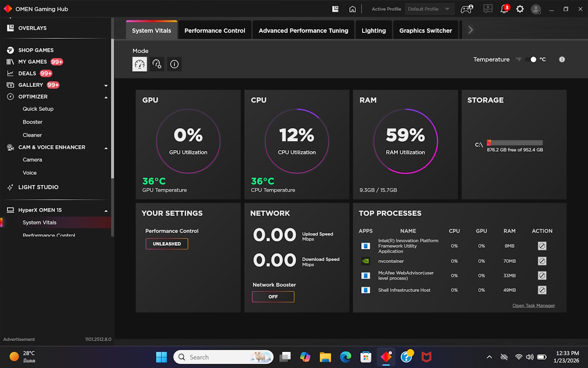Click the Temperature info icon
The height and width of the screenshot is (368, 588).
[x=562, y=59]
